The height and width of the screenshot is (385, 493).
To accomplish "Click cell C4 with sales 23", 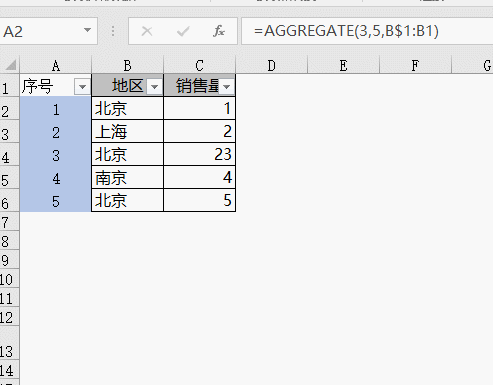I will [x=200, y=155].
